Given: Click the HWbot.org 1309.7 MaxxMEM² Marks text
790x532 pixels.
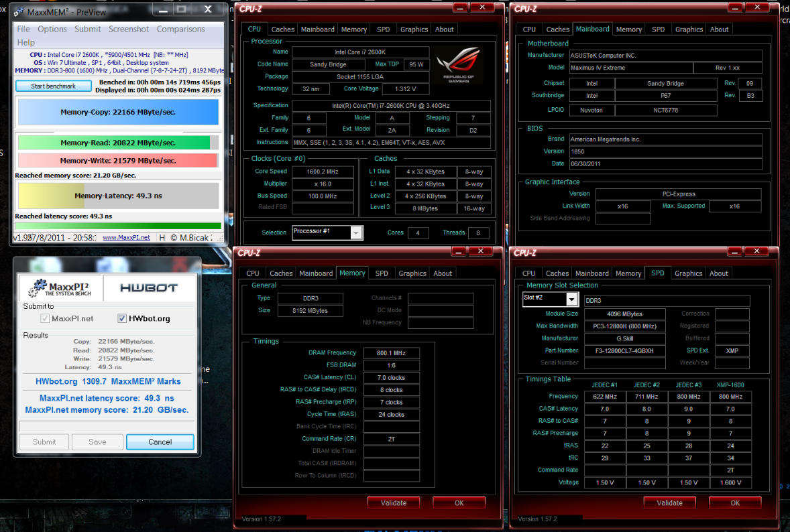Looking at the screenshot, I should pos(108,381).
